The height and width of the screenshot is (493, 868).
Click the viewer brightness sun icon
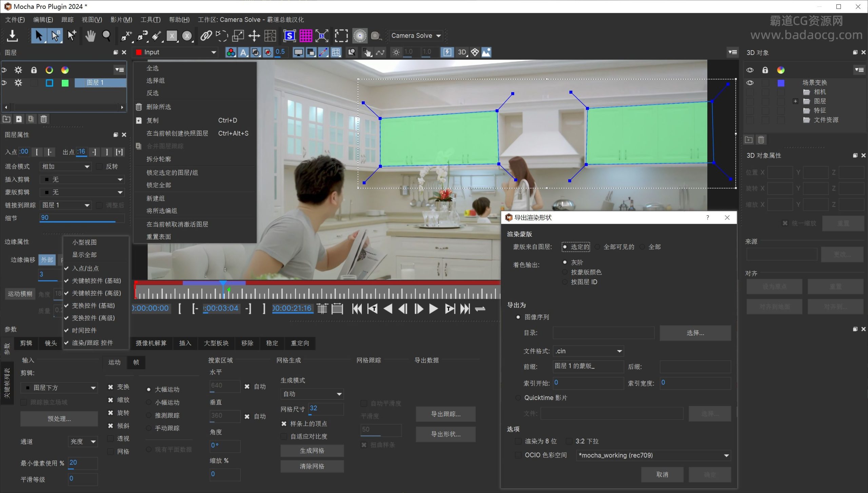396,52
